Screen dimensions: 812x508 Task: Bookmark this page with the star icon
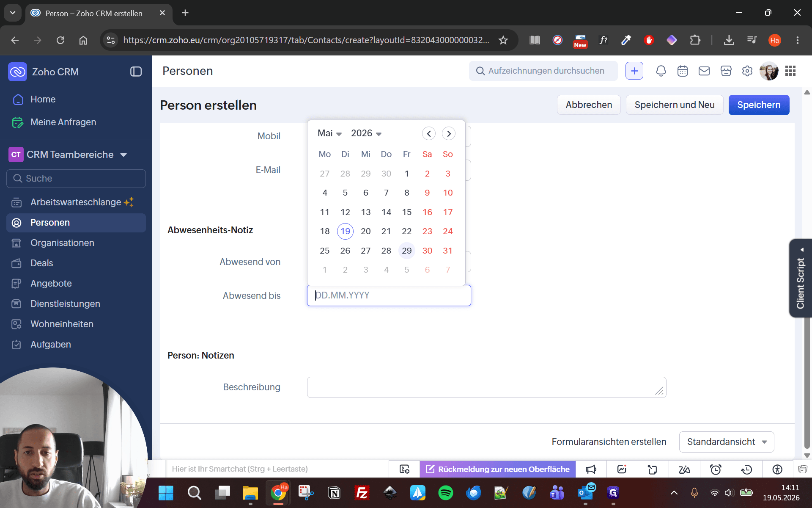[x=503, y=40]
